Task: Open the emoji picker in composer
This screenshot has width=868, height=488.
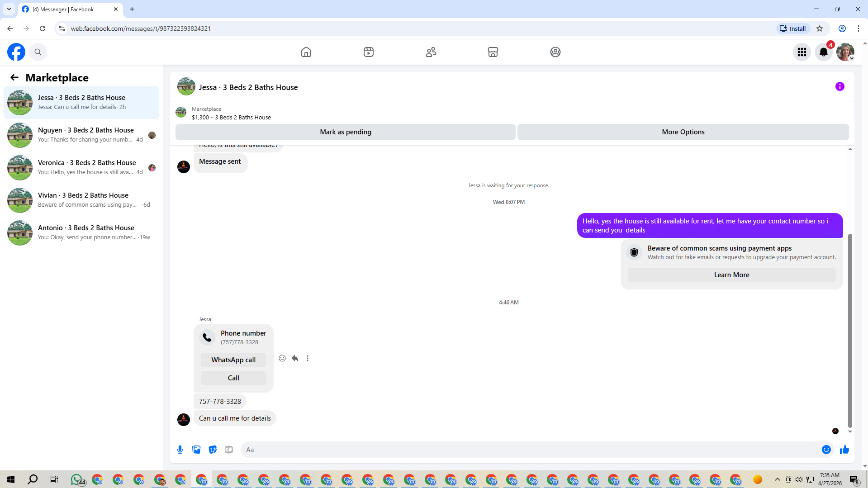Action: click(x=826, y=450)
